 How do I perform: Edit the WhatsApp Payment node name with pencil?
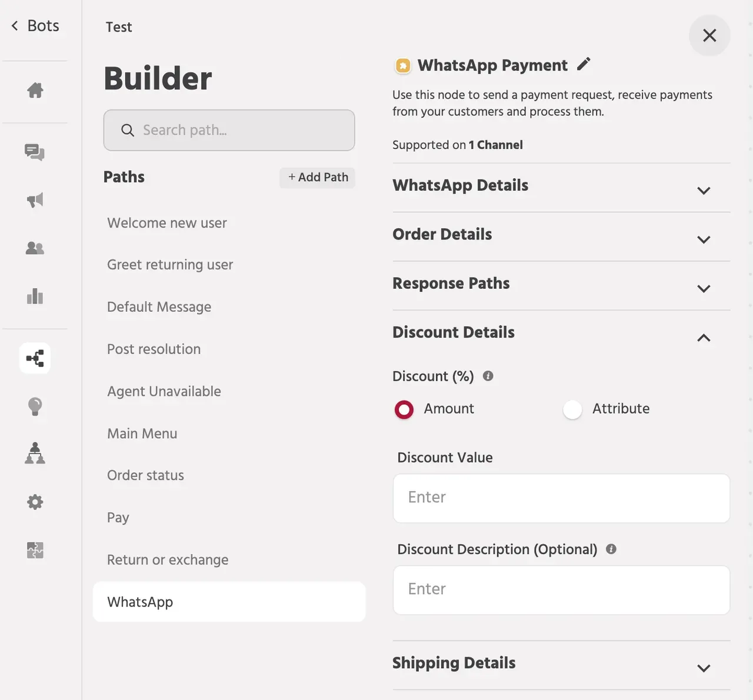click(x=583, y=64)
